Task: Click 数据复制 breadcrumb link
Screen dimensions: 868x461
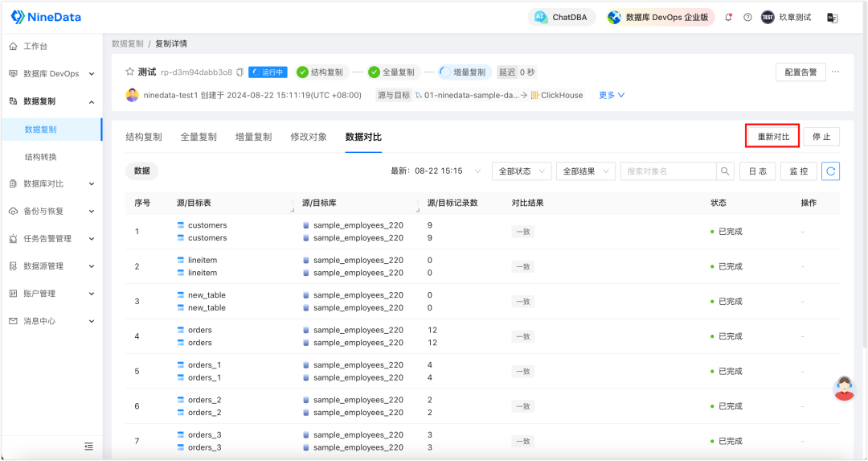Action: 127,43
